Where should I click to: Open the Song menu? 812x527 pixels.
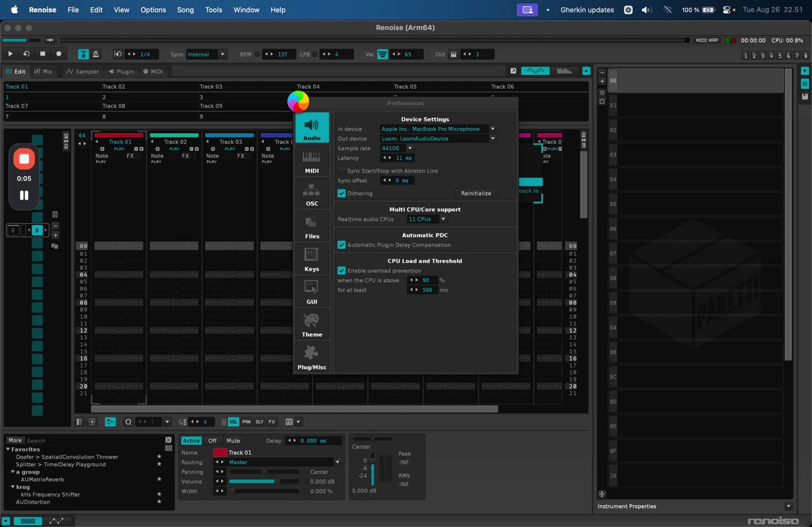pos(185,10)
